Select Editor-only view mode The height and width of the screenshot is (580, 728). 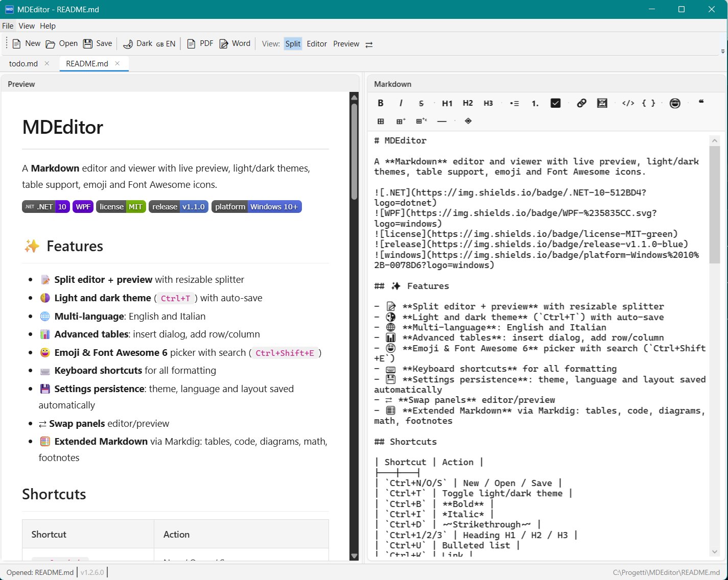click(317, 44)
